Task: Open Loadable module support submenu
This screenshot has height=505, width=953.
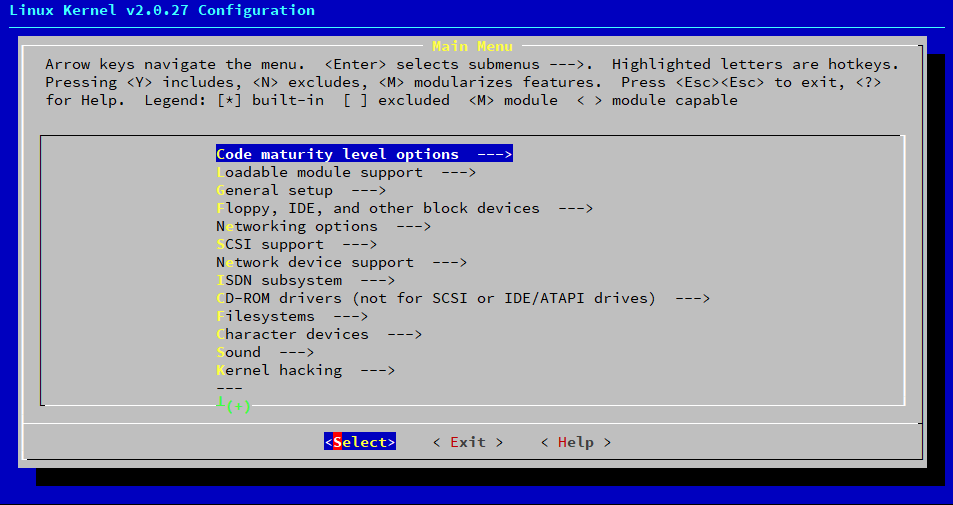Action: [346, 173]
